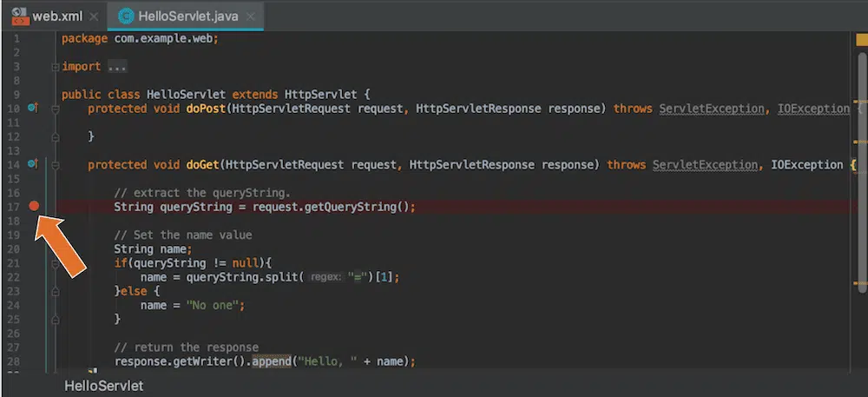Image resolution: width=868 pixels, height=397 pixels.
Task: Expand the collapsed import block fold marker
Action: point(55,67)
